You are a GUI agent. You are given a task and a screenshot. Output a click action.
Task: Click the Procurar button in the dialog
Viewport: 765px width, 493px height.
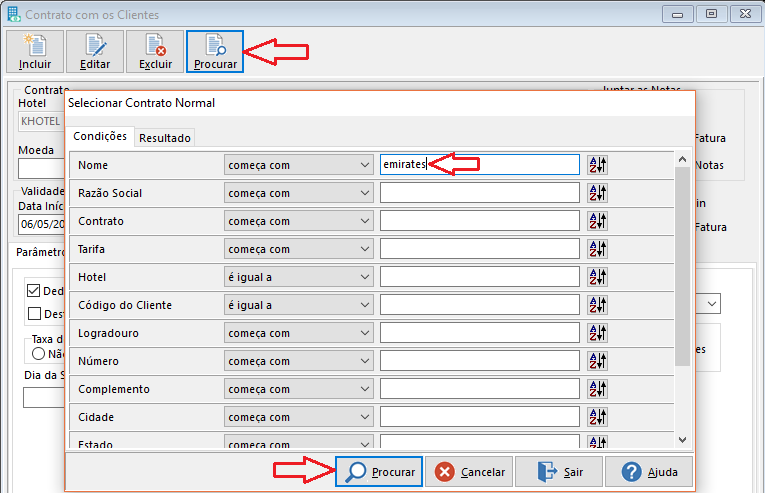379,472
